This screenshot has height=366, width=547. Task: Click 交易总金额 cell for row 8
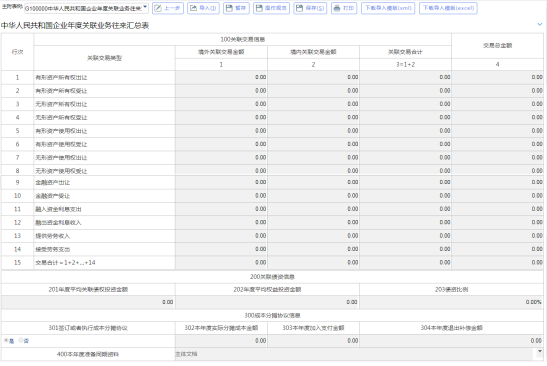tap(497, 170)
